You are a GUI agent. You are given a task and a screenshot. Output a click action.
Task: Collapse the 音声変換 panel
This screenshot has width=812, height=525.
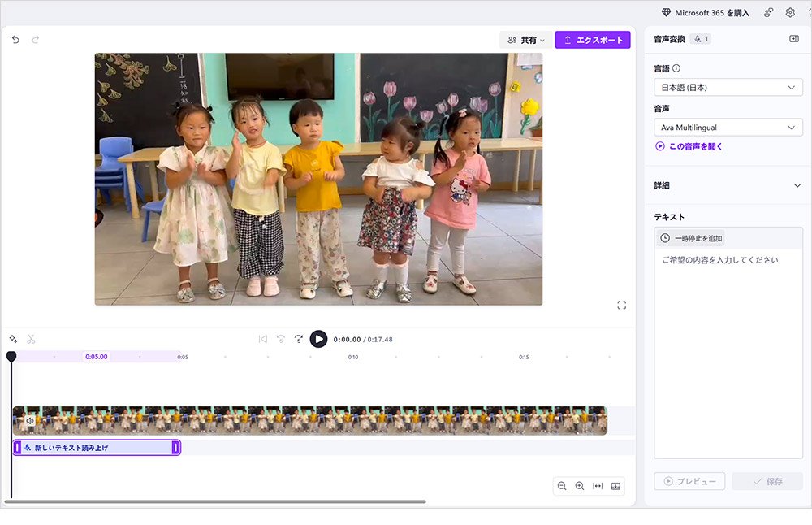click(794, 38)
